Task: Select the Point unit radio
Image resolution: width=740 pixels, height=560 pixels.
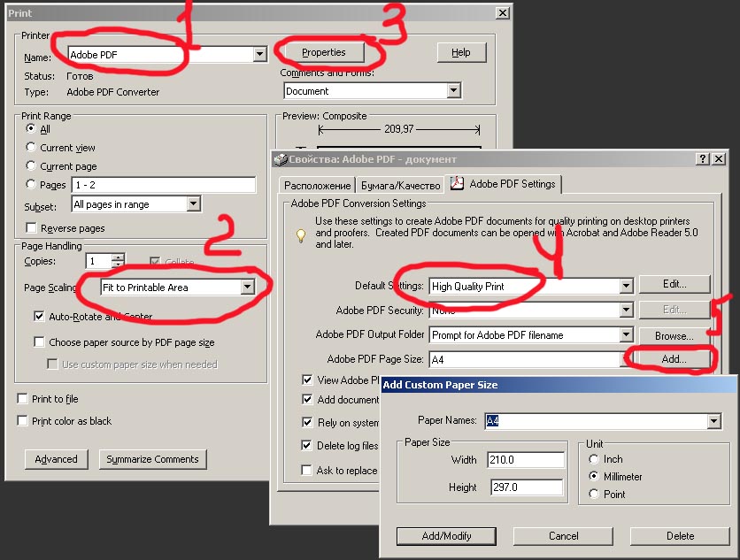Action: tap(594, 494)
